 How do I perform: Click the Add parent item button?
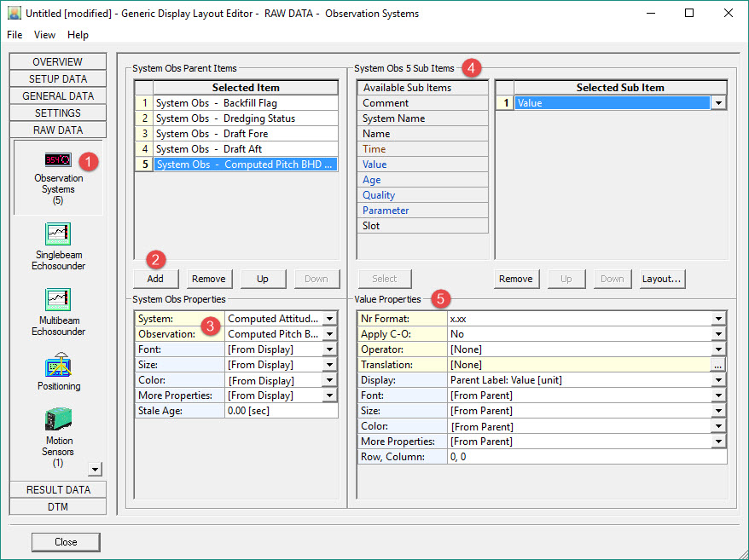tap(155, 279)
